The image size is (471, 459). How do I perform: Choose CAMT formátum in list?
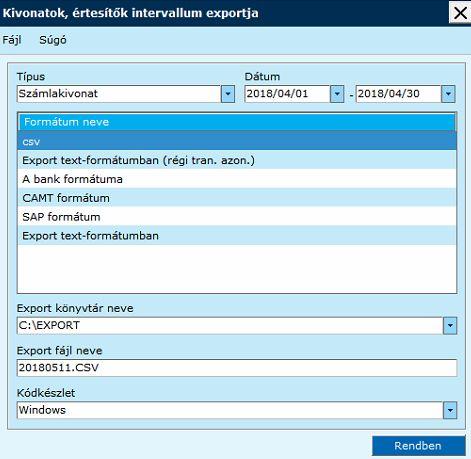tap(237, 198)
